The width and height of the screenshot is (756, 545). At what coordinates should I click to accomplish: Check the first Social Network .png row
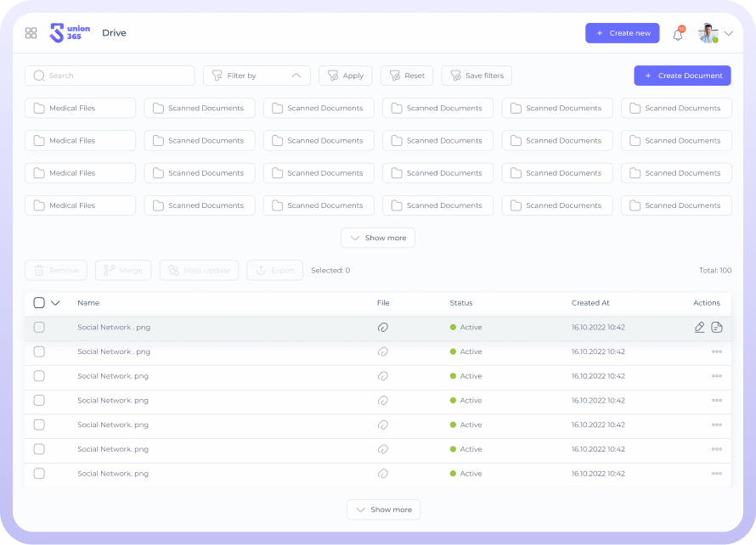(39, 328)
